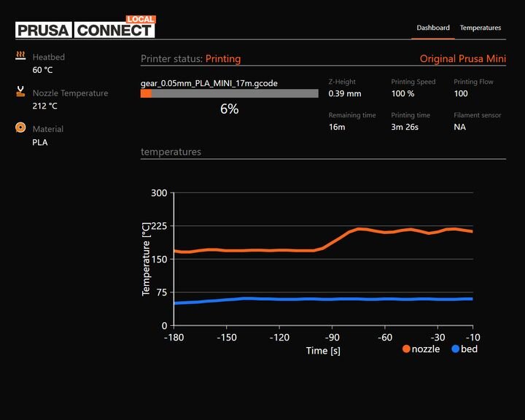Click the material filament spool icon
The height and width of the screenshot is (420, 525).
[20, 128]
